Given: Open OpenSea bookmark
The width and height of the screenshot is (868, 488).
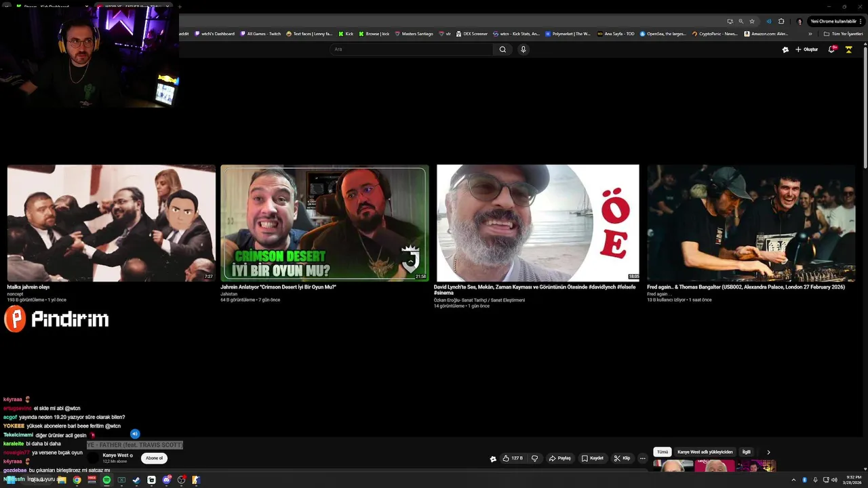Looking at the screenshot, I should tap(663, 34).
